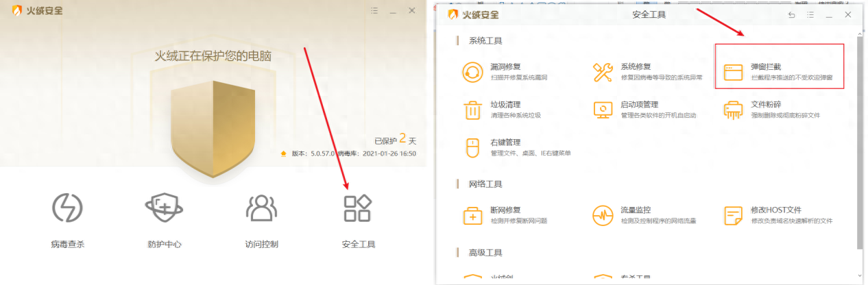Open the menu icon in 安全工具 title bar

click(x=810, y=15)
